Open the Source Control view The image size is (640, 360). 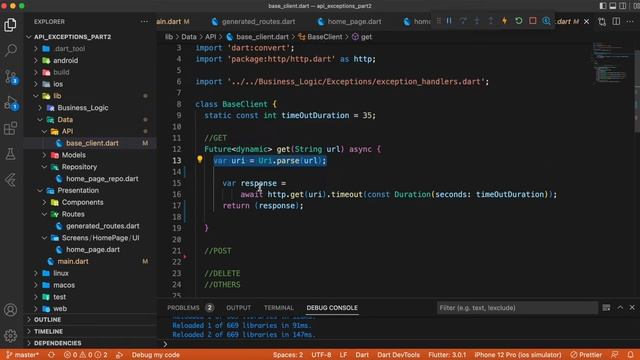(10, 76)
